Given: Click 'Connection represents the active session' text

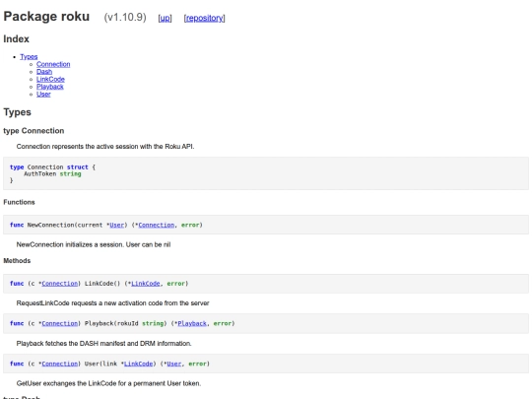Looking at the screenshot, I should pos(105,147).
